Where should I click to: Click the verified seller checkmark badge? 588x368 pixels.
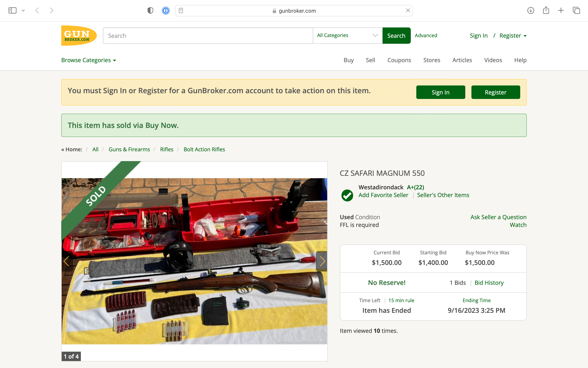click(x=347, y=195)
